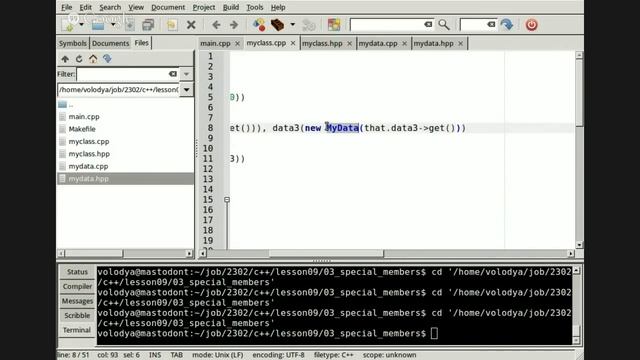
Task: Switch to the myclass.hpp editor tab
Action: (x=322, y=43)
